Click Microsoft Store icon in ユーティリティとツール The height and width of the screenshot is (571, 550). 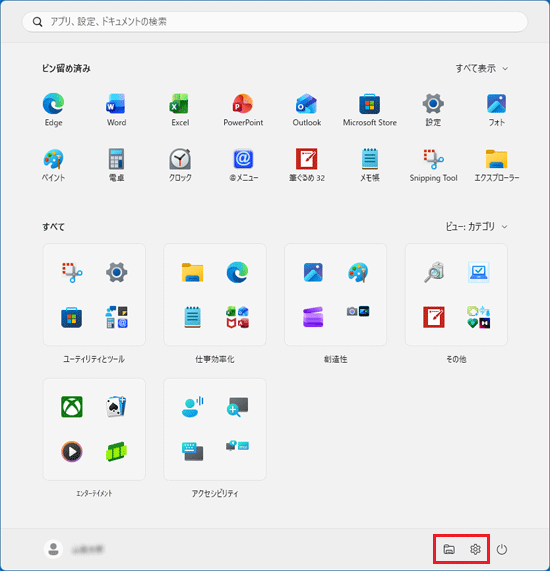click(72, 318)
